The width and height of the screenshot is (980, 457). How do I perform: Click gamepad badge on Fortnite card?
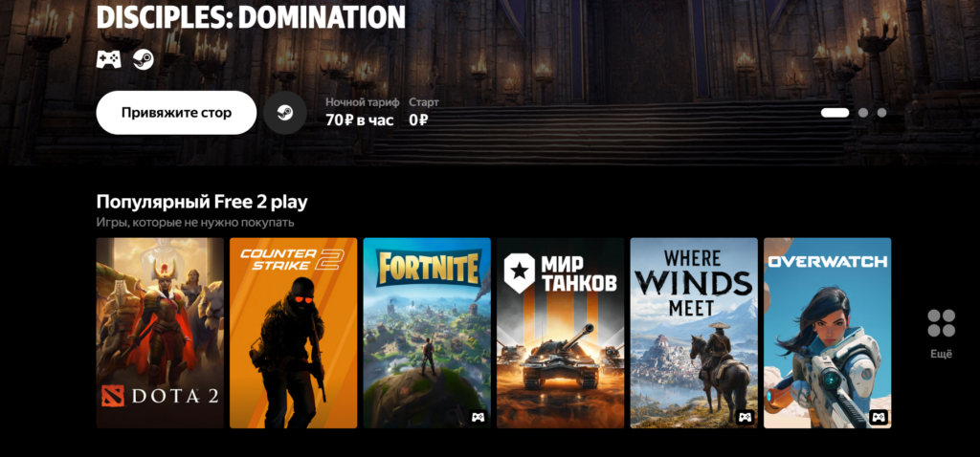pyautogui.click(x=479, y=417)
